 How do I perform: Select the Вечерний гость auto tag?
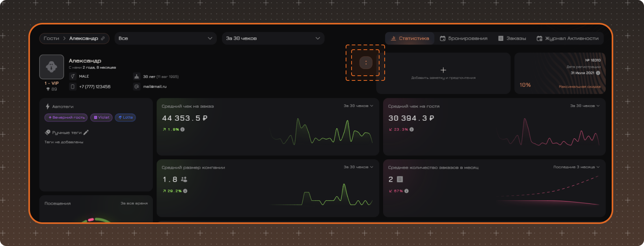point(67,117)
